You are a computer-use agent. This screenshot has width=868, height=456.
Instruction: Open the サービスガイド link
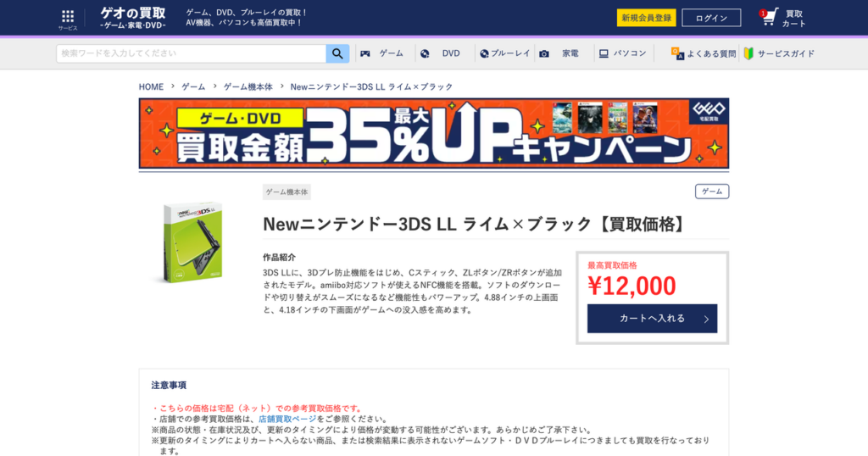(x=786, y=53)
